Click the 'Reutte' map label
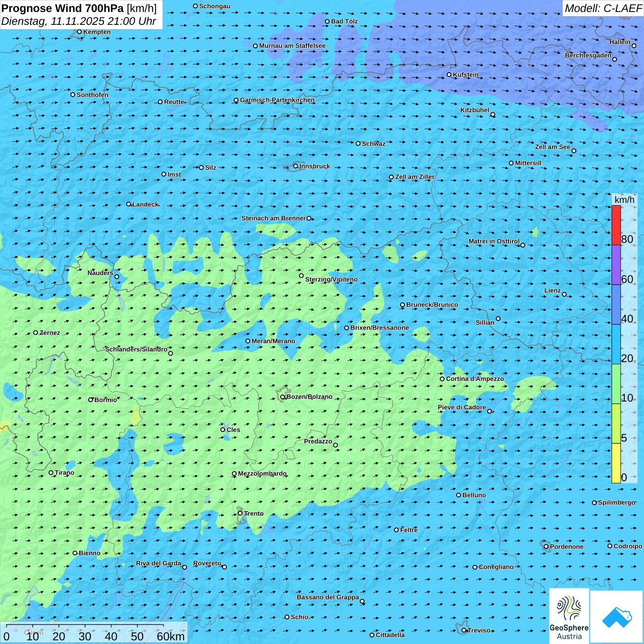The height and width of the screenshot is (644, 644). pyautogui.click(x=174, y=102)
